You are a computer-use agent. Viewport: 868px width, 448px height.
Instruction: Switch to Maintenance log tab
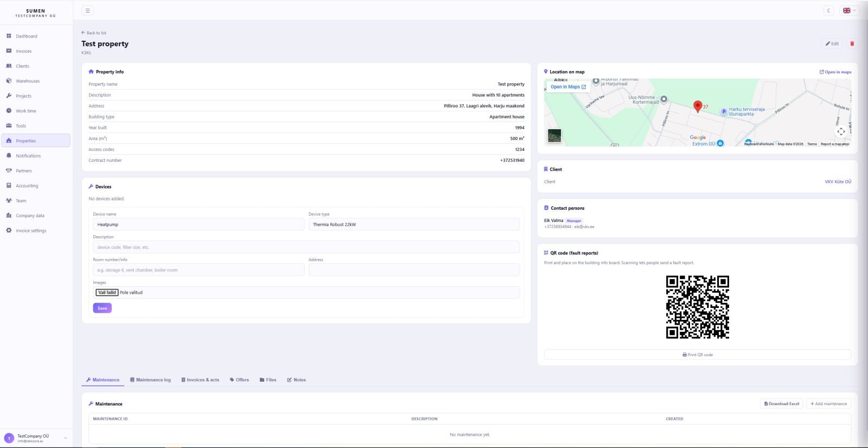click(x=150, y=380)
